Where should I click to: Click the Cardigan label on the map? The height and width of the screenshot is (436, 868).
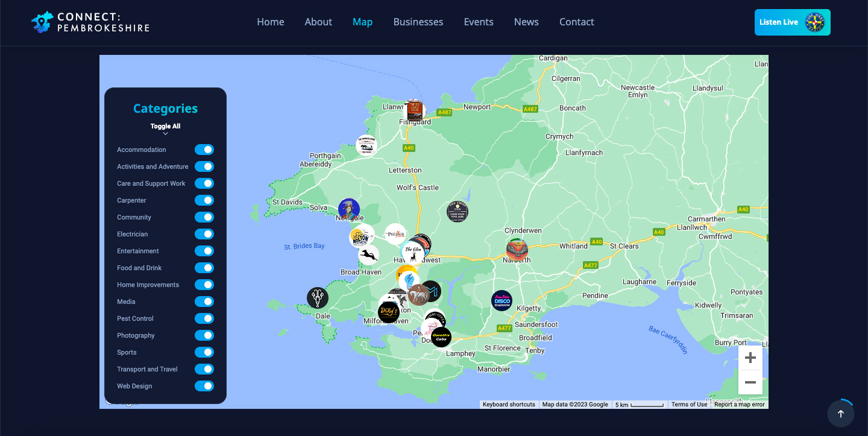pos(553,58)
